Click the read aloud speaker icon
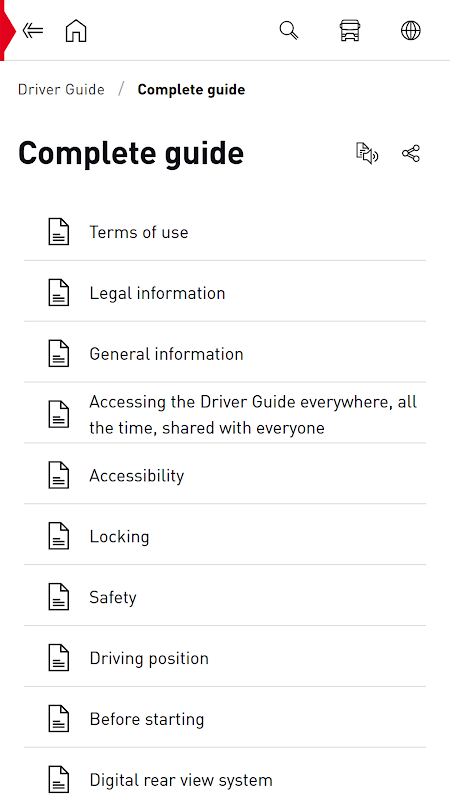Screen dimensions: 450x800 pyautogui.click(x=367, y=154)
